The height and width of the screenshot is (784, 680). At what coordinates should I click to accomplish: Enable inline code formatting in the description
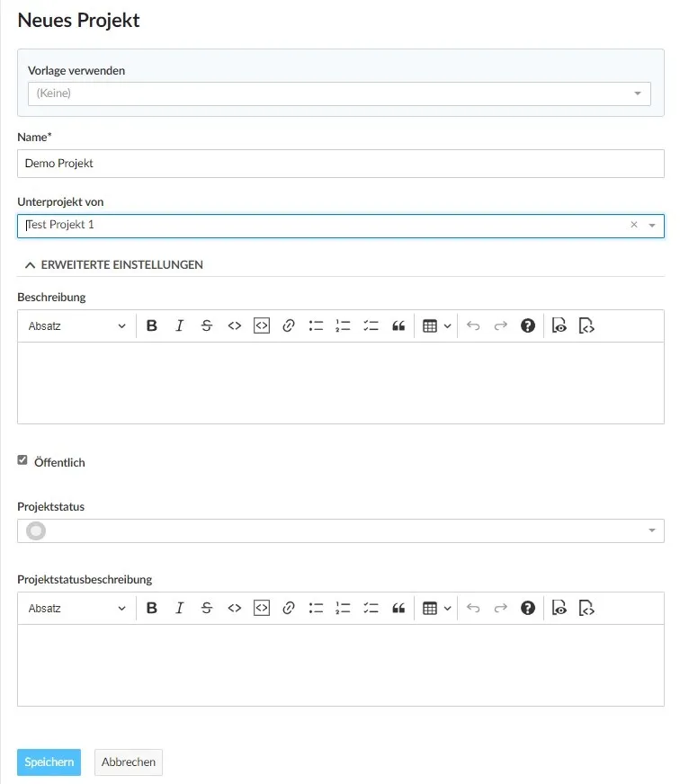click(x=235, y=325)
